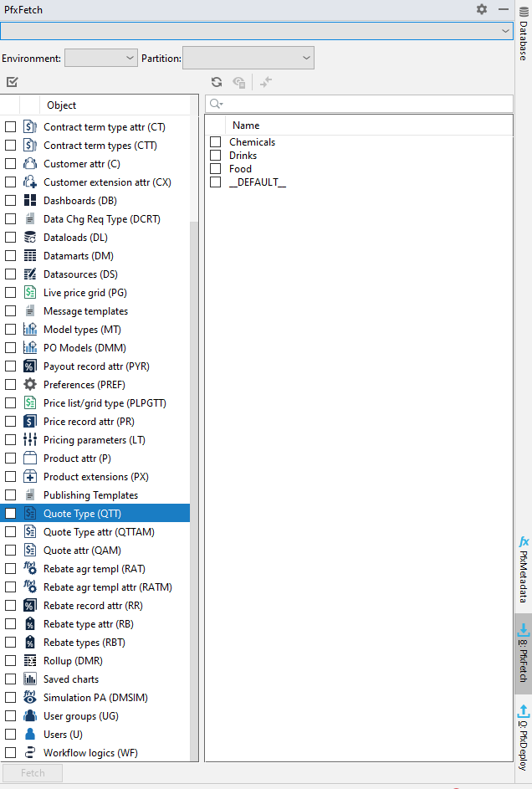Check the box next to Datamarts (DM)
Viewport: 532px width, 789px height.
11,256
